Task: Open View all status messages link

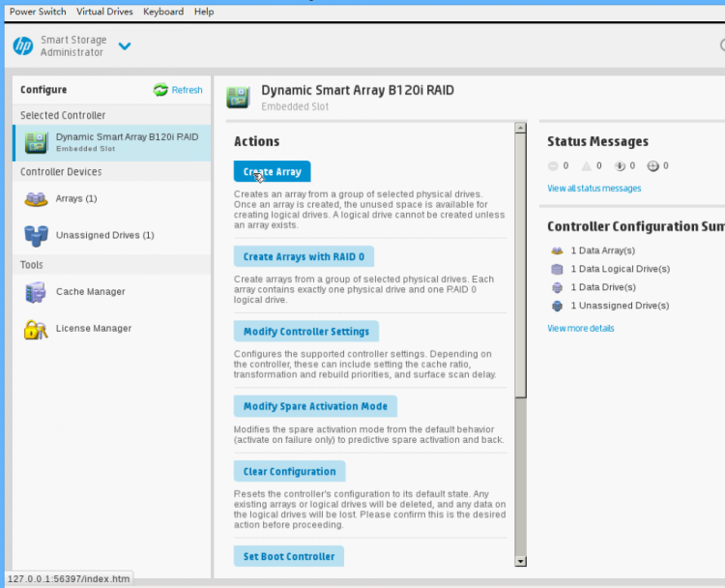Action: tap(594, 189)
